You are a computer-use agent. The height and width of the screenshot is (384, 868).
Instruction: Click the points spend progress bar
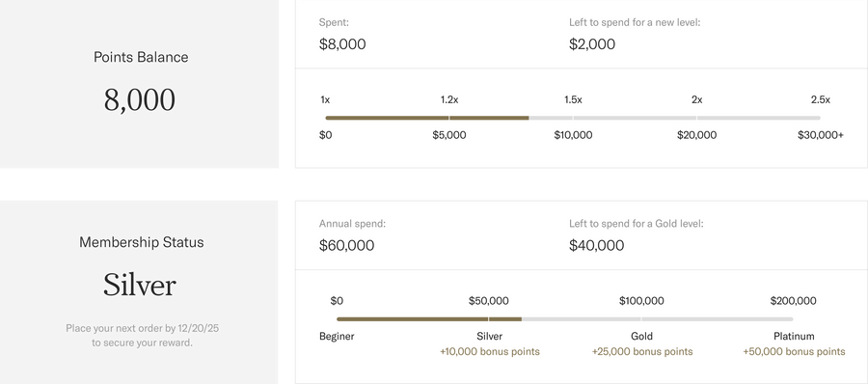point(573,118)
